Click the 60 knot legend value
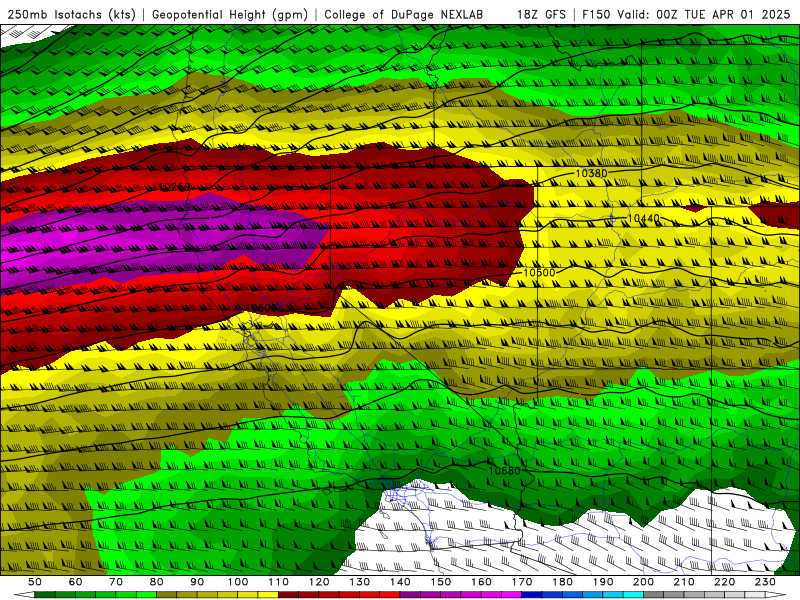Image resolution: width=800 pixels, height=600 pixels. click(75, 582)
